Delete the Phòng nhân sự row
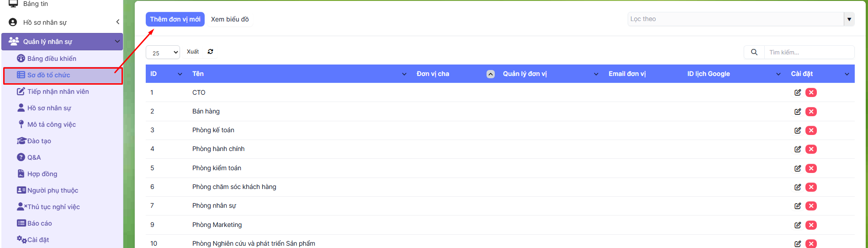The height and width of the screenshot is (248, 868). (811, 206)
